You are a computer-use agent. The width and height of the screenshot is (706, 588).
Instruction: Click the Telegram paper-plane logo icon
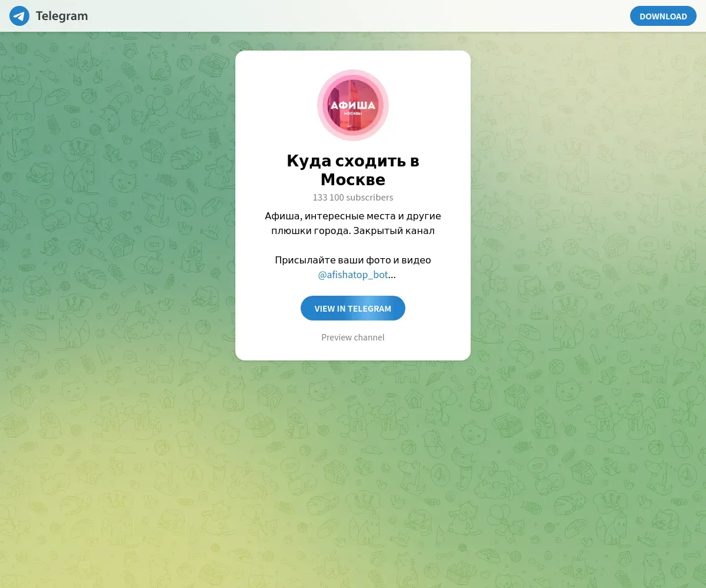[x=19, y=16]
